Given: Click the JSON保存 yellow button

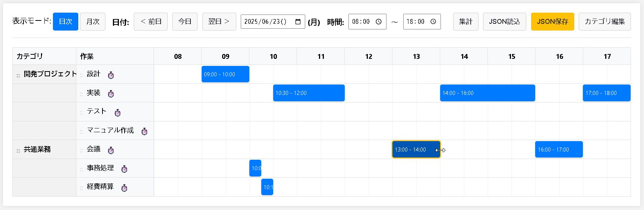Looking at the screenshot, I should (x=553, y=22).
